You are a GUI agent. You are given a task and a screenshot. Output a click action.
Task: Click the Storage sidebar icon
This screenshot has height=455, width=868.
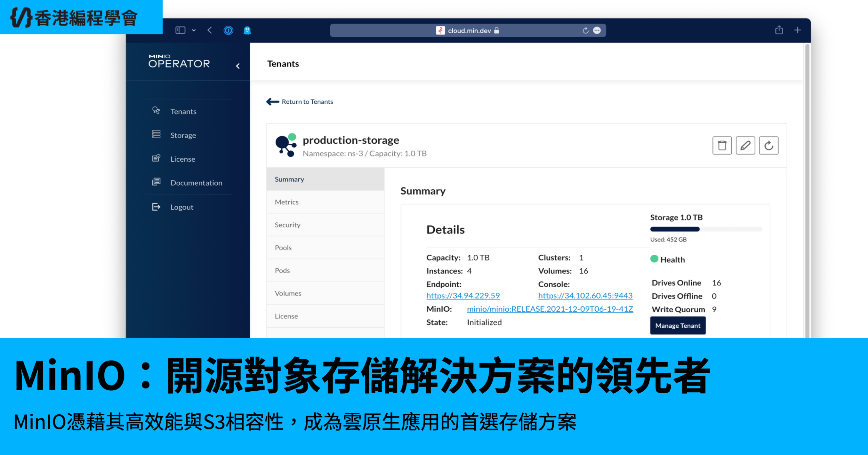156,134
